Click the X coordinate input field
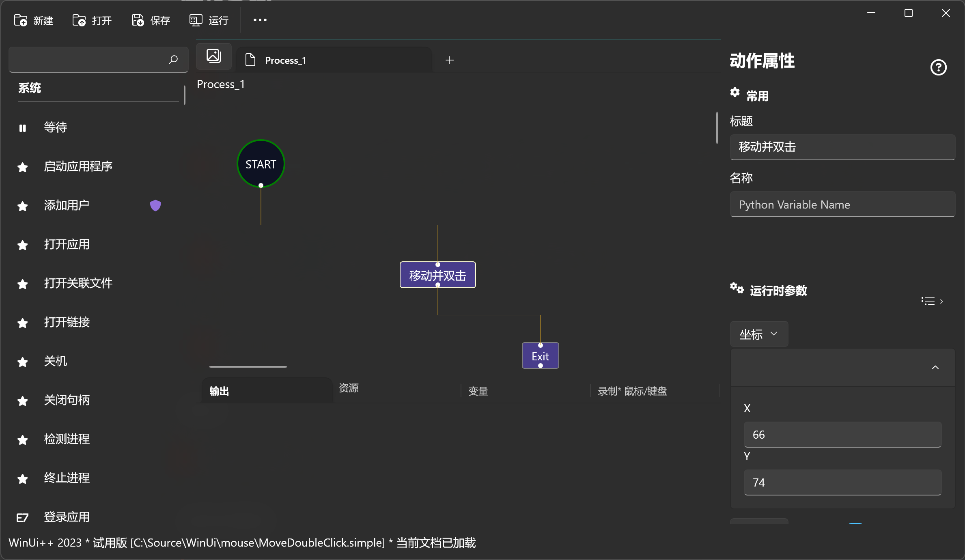Image resolution: width=965 pixels, height=560 pixels. tap(842, 435)
